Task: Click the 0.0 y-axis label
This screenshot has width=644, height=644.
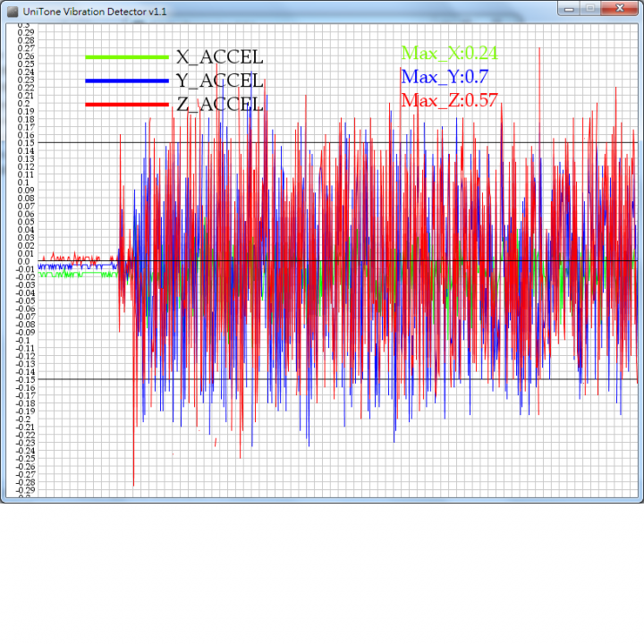Action: coord(24,261)
